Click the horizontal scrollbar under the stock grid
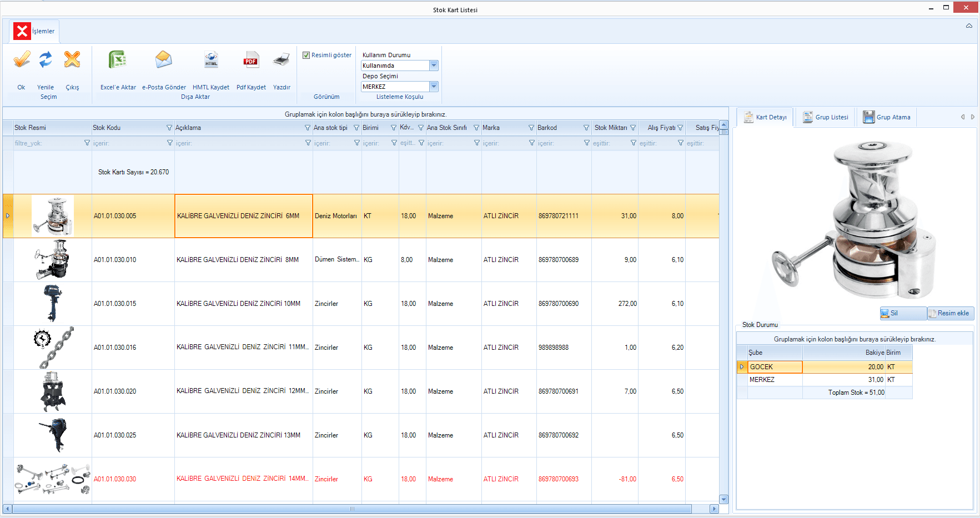Image resolution: width=980 pixels, height=518 pixels. pyautogui.click(x=352, y=509)
